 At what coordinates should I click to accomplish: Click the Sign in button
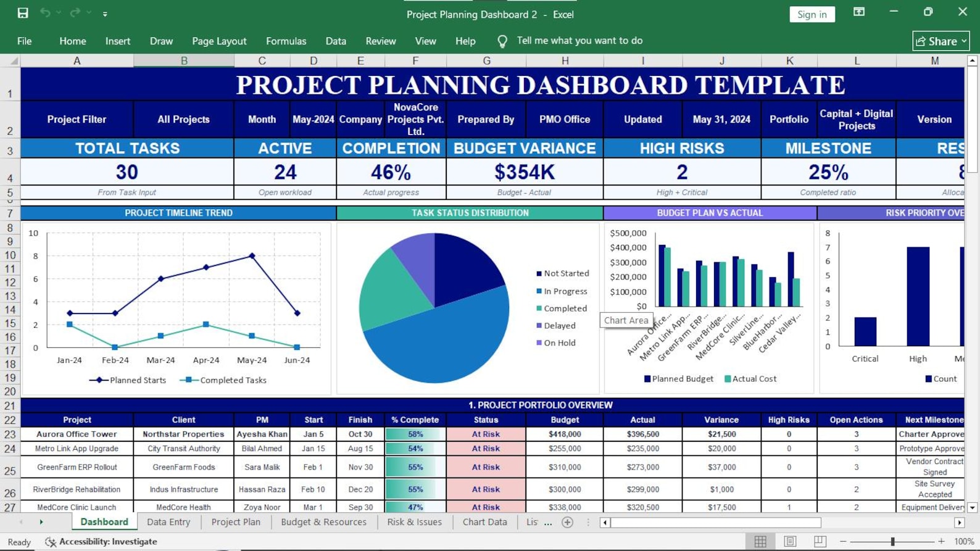(812, 14)
